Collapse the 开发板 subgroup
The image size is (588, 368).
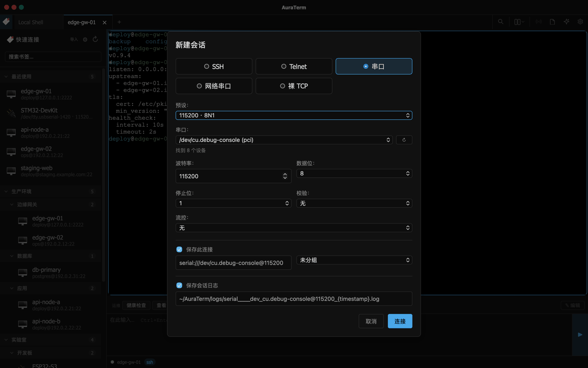(51, 353)
